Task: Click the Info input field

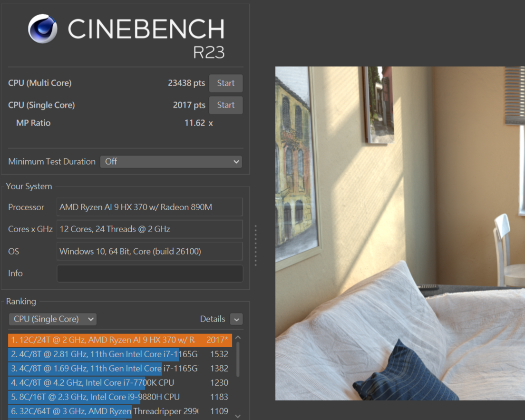Action: pos(150,273)
